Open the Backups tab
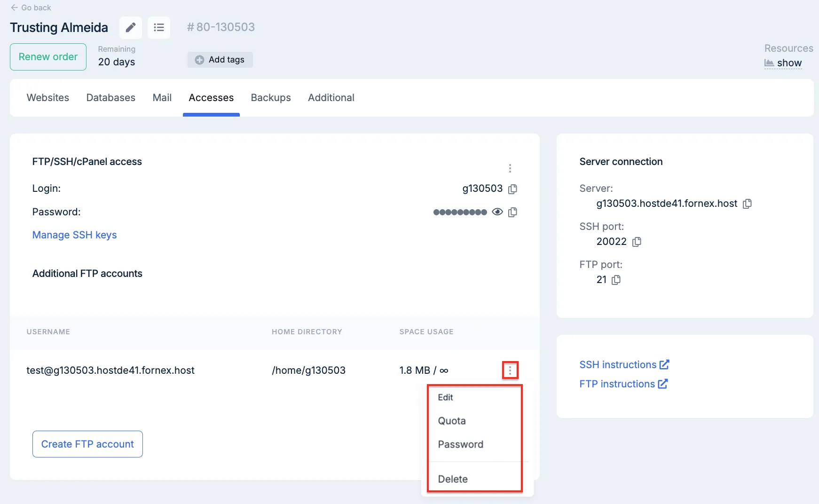 point(271,98)
